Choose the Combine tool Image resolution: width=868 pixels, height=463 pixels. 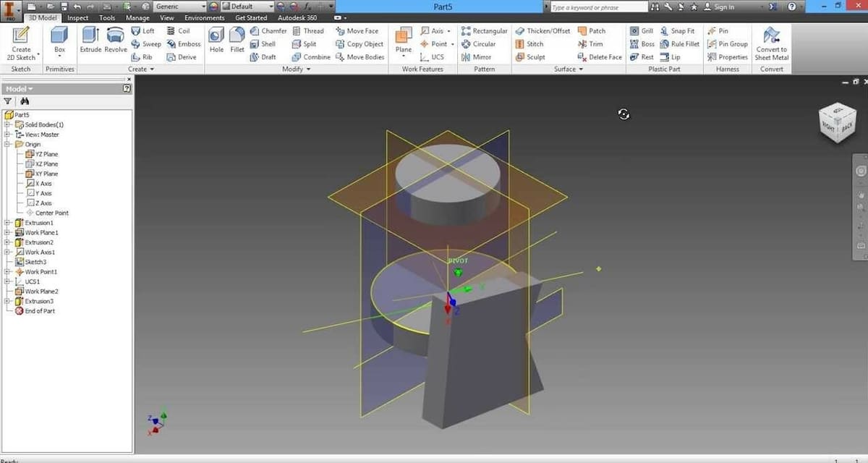point(311,57)
